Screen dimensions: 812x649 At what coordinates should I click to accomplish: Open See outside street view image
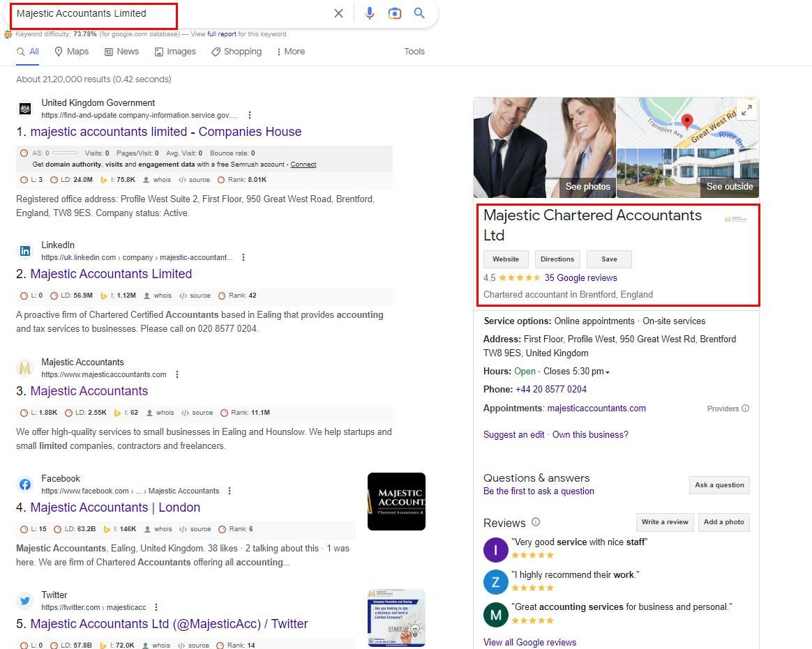click(730, 186)
